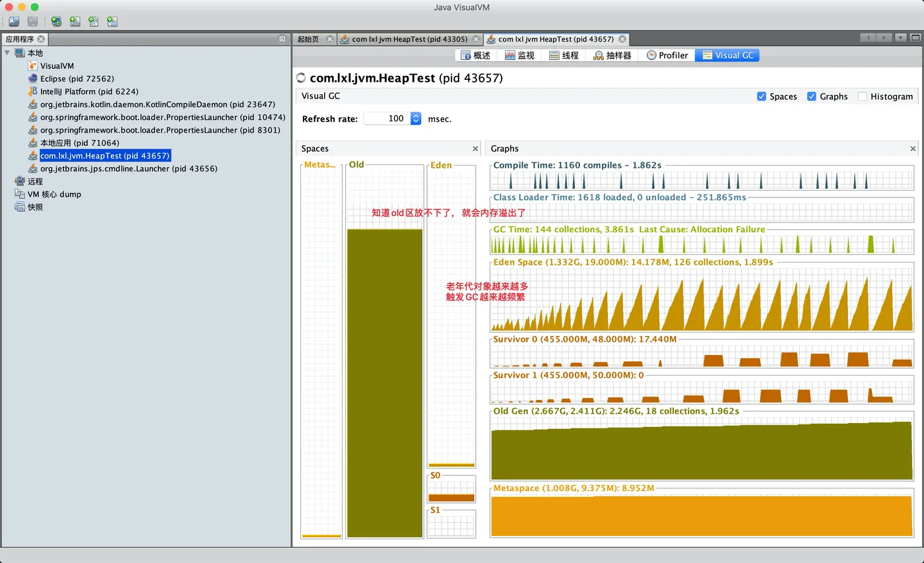
Task: Maximize the editor window area icon
Action: coord(916,38)
